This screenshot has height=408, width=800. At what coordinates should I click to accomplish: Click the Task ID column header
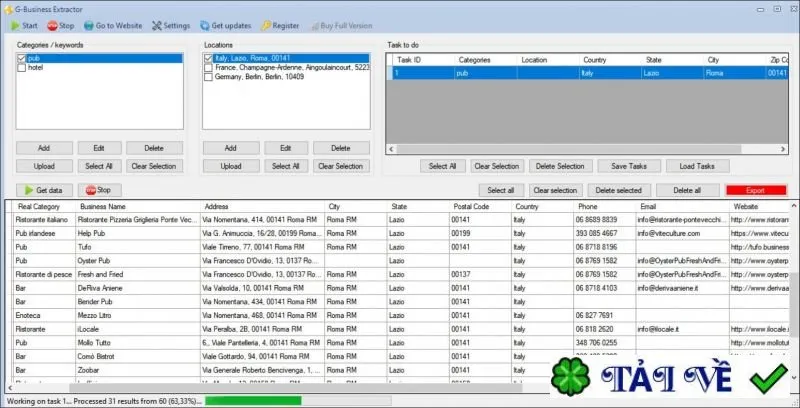[x=423, y=60]
